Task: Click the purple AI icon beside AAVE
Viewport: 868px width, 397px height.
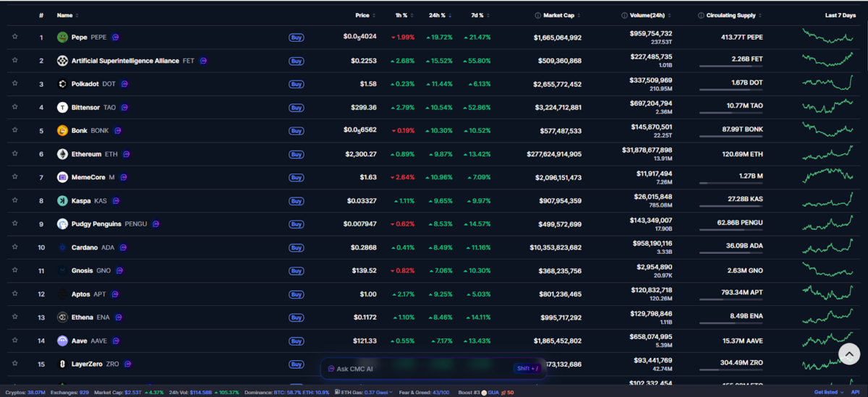Action: click(116, 341)
